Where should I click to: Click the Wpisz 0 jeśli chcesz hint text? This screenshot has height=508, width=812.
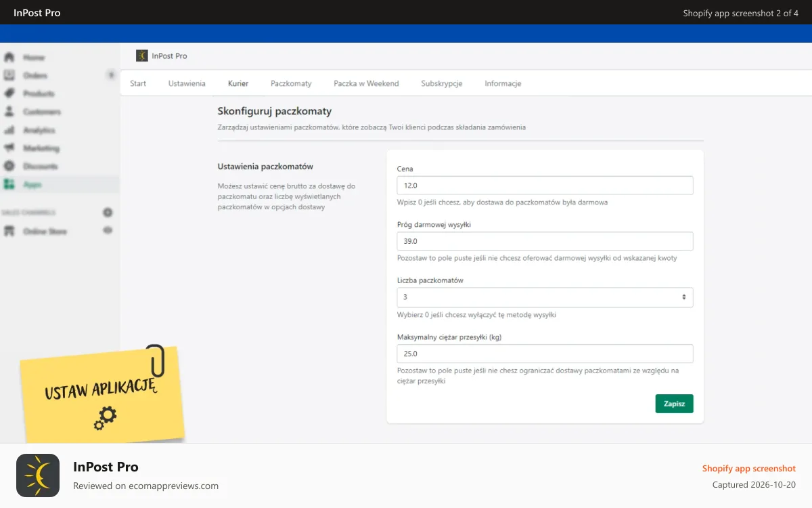pos(502,202)
